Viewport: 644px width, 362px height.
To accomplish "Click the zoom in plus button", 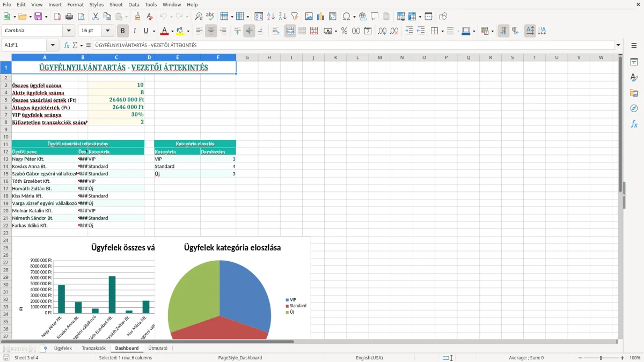I will point(623,358).
